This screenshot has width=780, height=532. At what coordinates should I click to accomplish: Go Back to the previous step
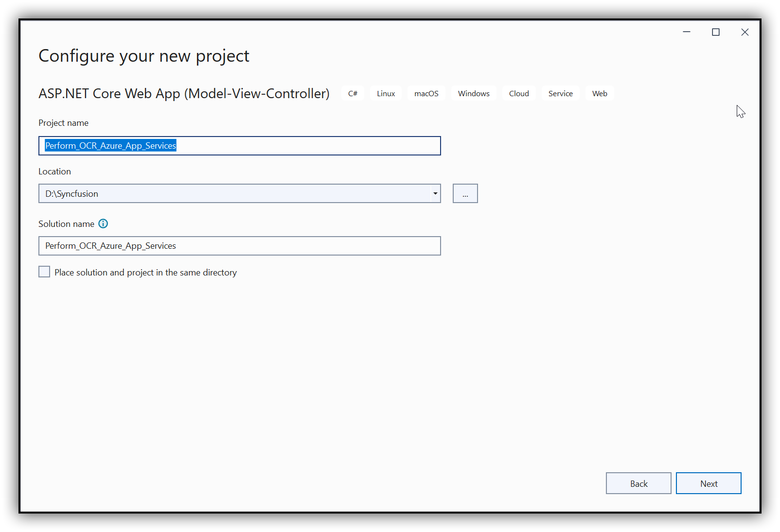tap(638, 483)
